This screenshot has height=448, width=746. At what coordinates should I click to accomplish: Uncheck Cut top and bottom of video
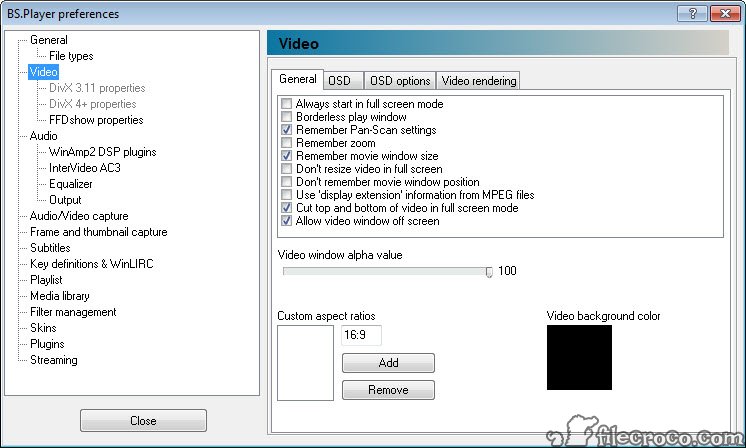(x=286, y=208)
